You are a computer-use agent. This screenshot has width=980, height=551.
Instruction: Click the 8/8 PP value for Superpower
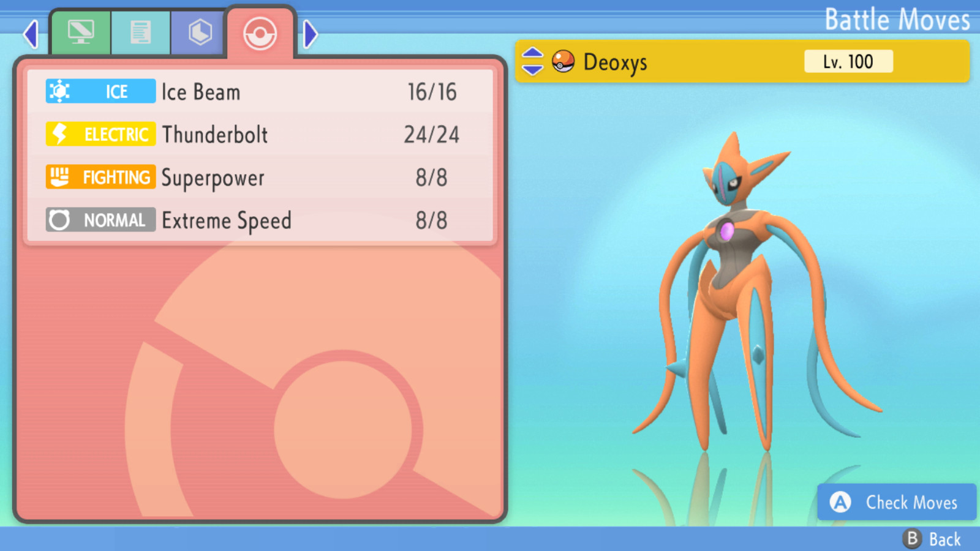pos(432,178)
